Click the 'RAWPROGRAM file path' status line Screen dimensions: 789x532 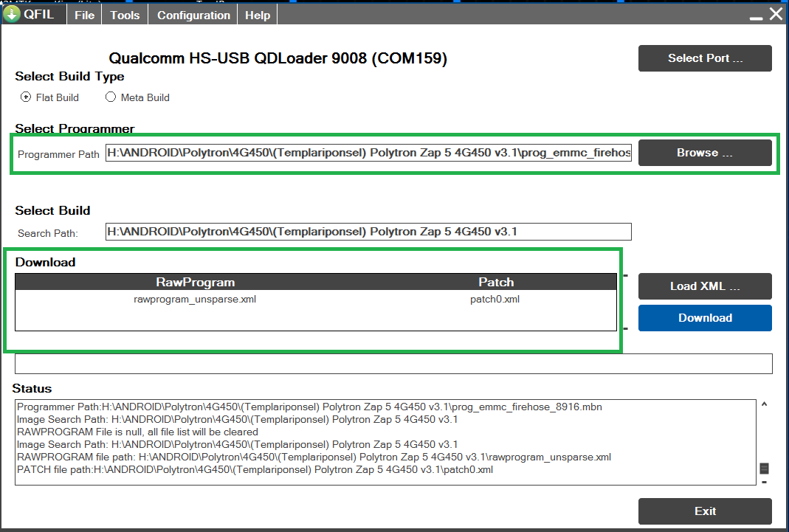[x=314, y=457]
